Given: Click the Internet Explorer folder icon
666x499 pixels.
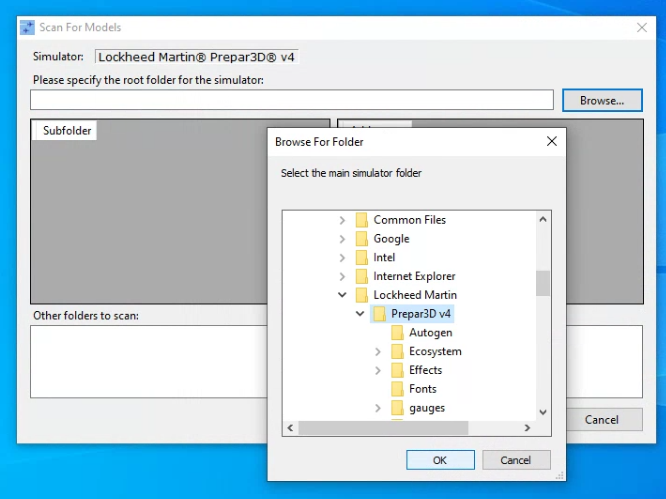Looking at the screenshot, I should pos(361,276).
